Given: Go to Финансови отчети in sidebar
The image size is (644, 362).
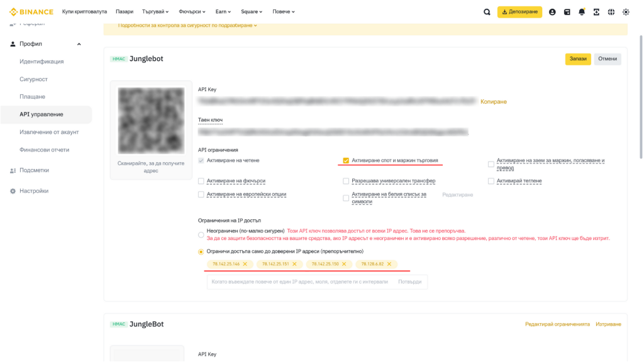Looking at the screenshot, I should (46, 150).
